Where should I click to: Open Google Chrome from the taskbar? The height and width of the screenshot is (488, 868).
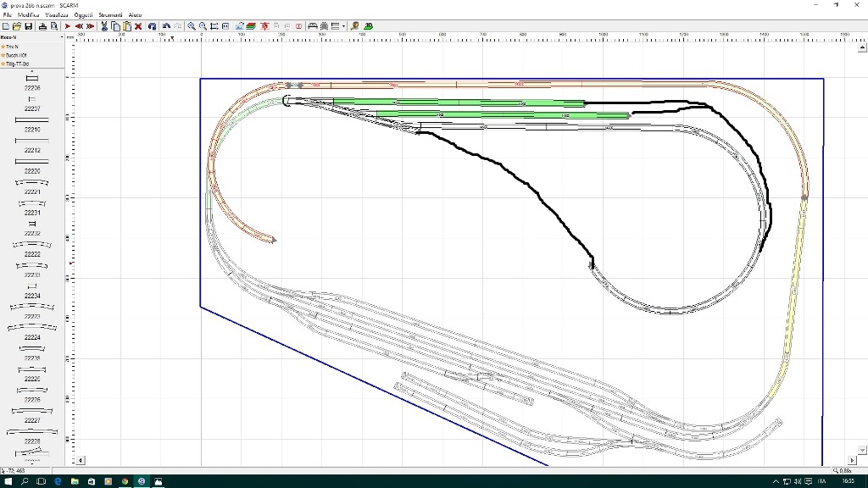(125, 481)
